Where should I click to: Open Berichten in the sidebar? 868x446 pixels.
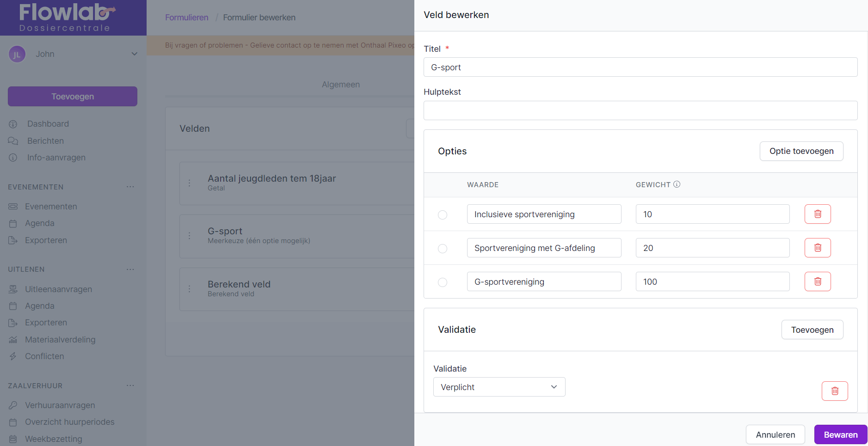tap(45, 141)
